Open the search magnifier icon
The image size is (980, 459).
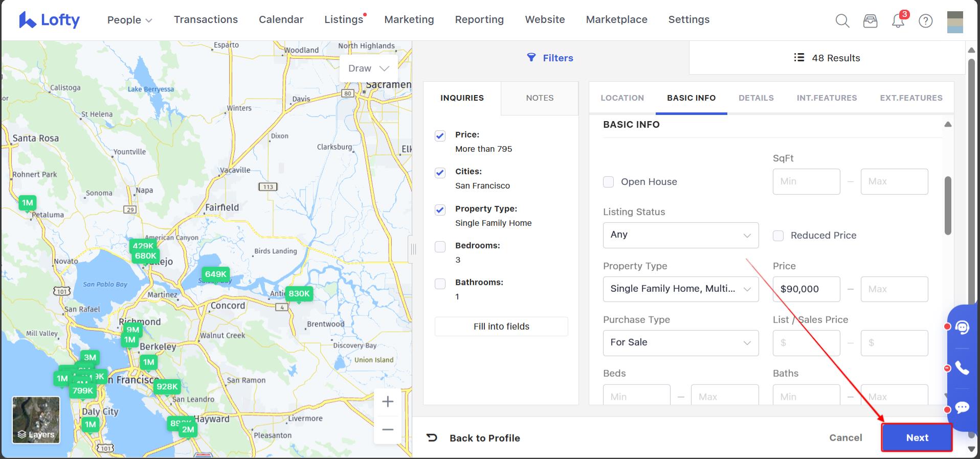coord(842,21)
